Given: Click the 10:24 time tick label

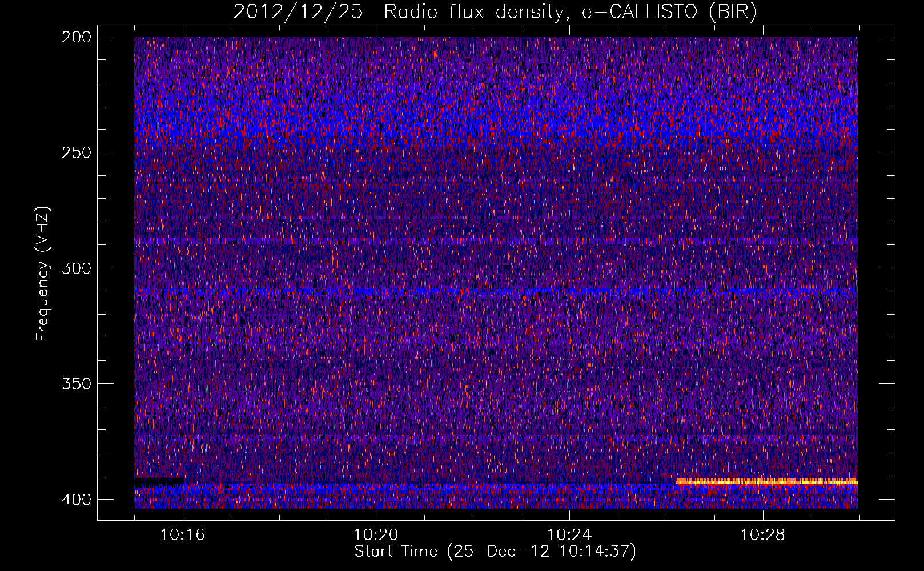Looking at the screenshot, I should (569, 535).
